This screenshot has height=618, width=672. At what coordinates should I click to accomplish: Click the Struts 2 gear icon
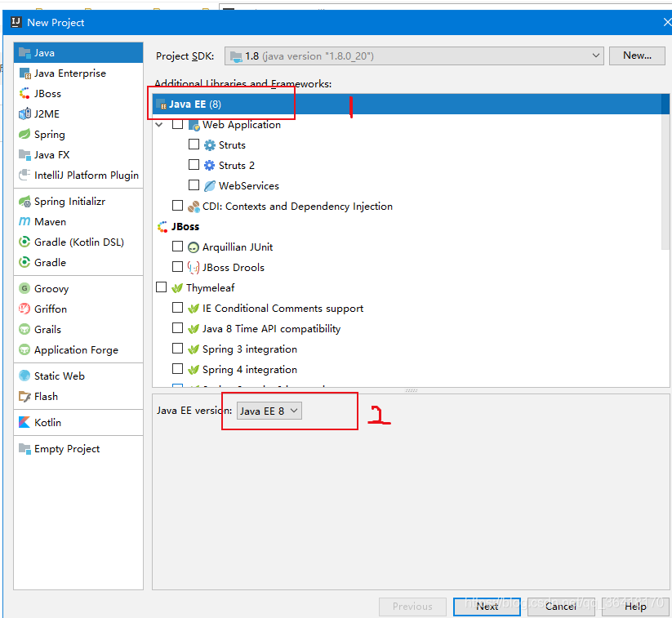click(x=210, y=166)
